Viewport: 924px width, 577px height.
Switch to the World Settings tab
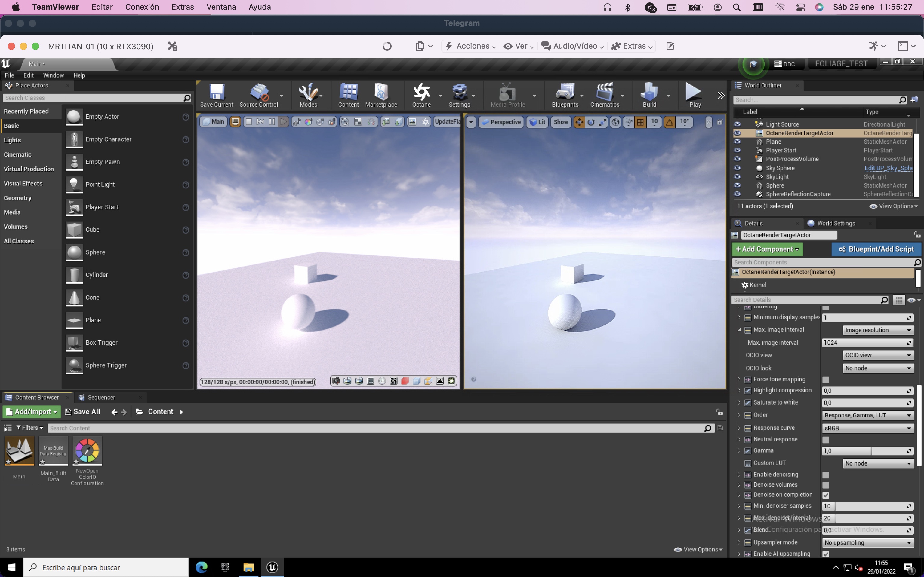coord(836,224)
